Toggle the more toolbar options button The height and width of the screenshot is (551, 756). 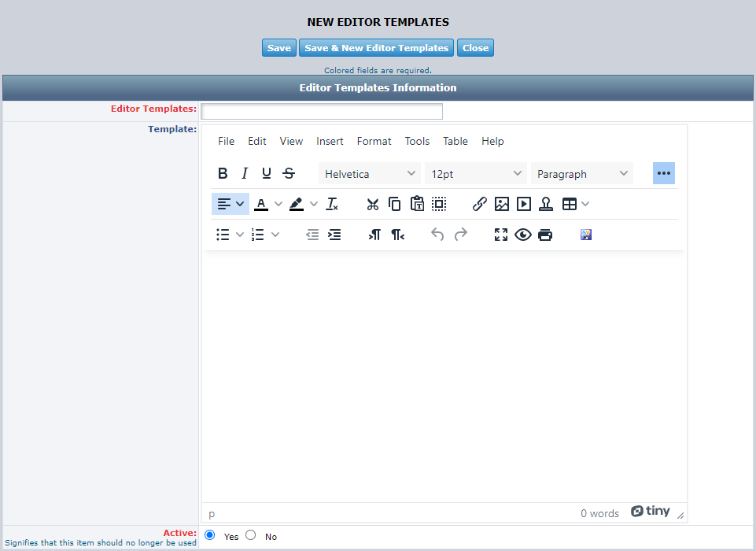tap(664, 173)
